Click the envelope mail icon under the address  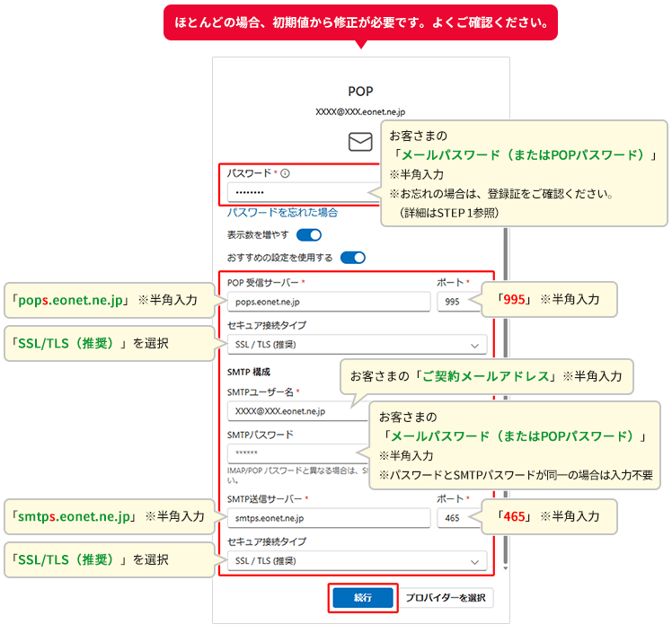click(360, 142)
